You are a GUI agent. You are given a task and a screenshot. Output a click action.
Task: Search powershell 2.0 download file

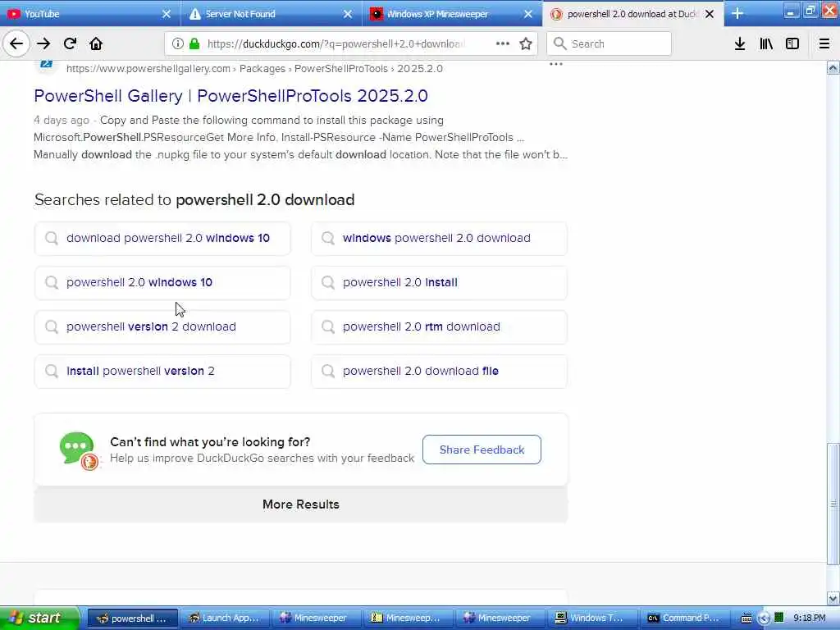point(439,372)
